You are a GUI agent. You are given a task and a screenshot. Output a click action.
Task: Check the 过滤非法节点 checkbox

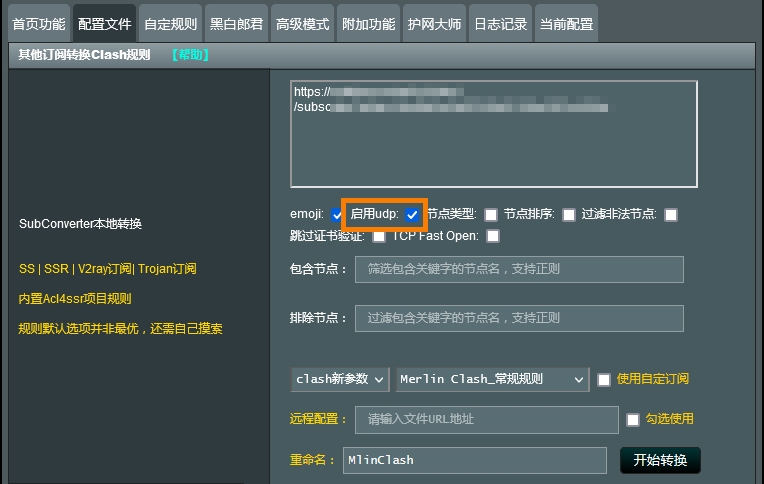(671, 215)
